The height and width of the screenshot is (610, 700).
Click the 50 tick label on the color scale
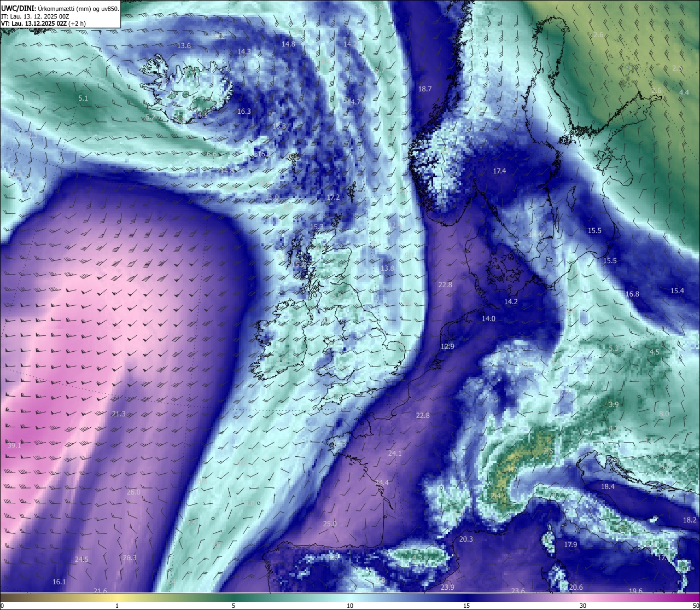coord(696,606)
